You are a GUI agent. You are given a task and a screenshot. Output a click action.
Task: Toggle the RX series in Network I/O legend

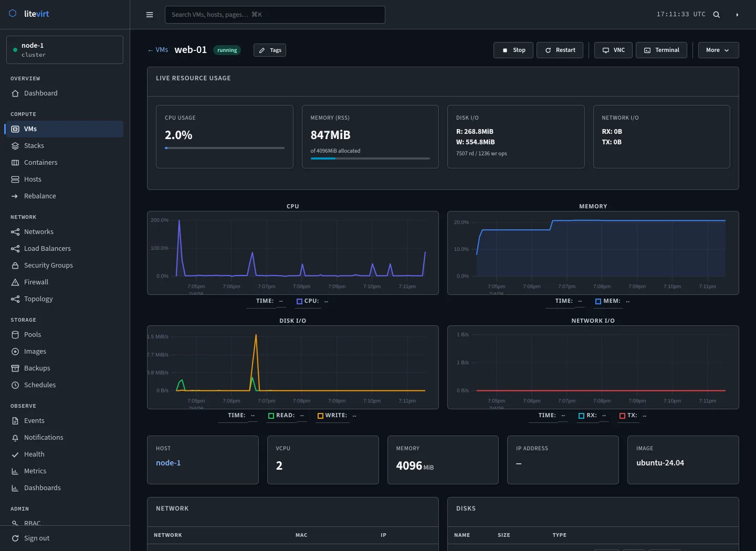click(581, 416)
